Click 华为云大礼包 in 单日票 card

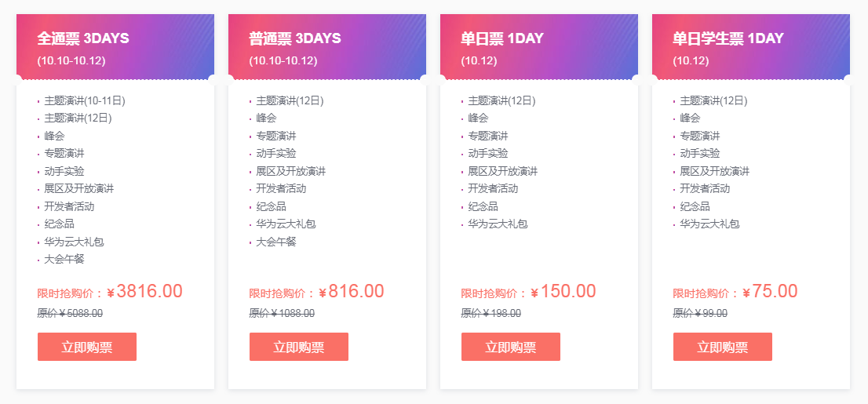click(x=498, y=224)
